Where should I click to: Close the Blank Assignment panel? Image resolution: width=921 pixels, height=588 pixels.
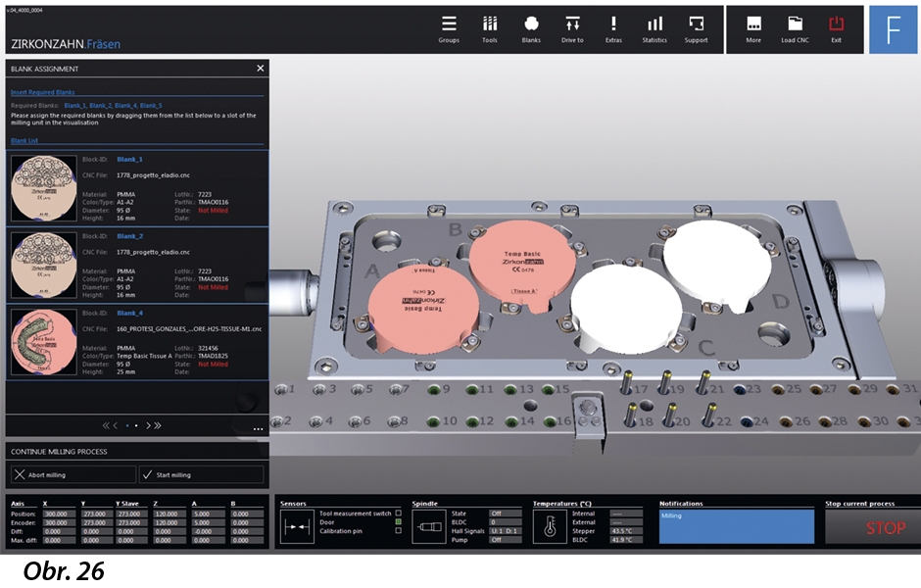[261, 69]
